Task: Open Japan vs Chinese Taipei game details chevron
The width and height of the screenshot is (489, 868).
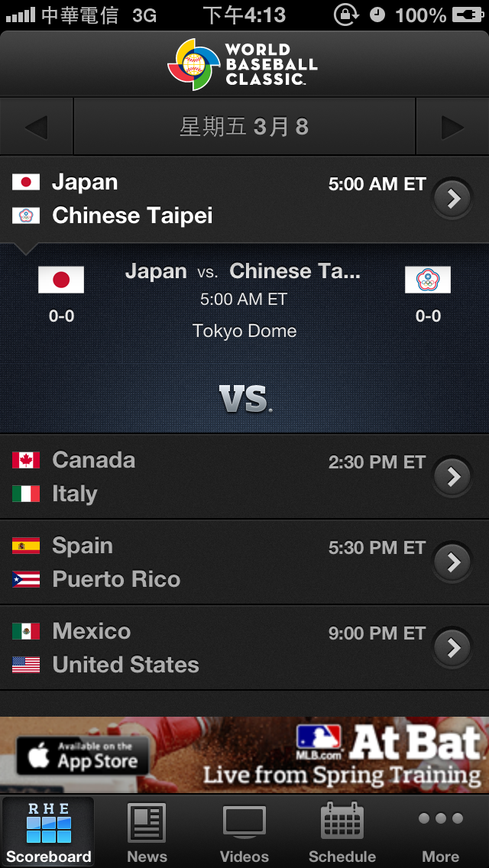Action: click(x=454, y=199)
